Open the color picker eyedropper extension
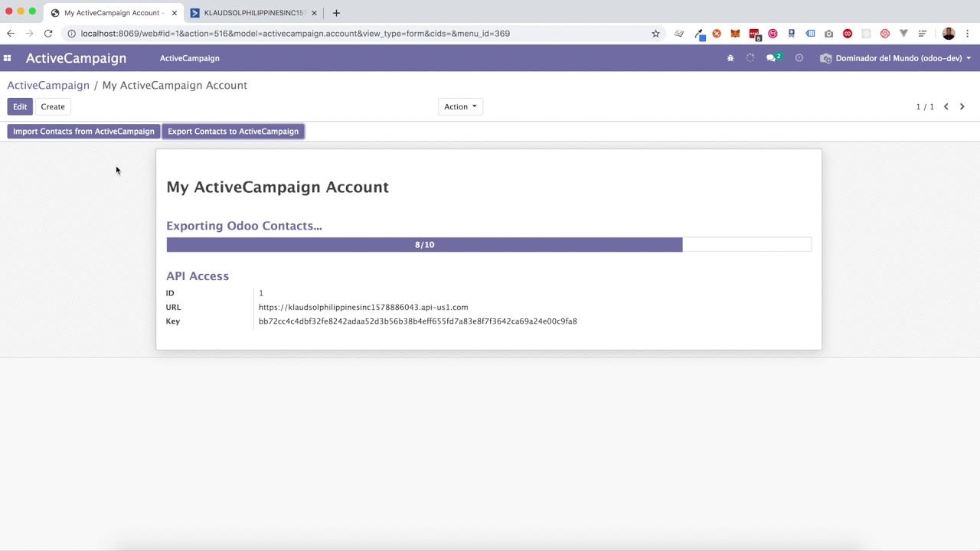This screenshot has width=980, height=551. [699, 34]
